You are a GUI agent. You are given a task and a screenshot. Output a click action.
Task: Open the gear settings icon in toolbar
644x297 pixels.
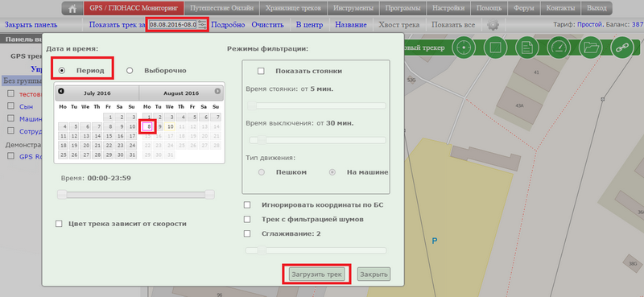coord(493,25)
